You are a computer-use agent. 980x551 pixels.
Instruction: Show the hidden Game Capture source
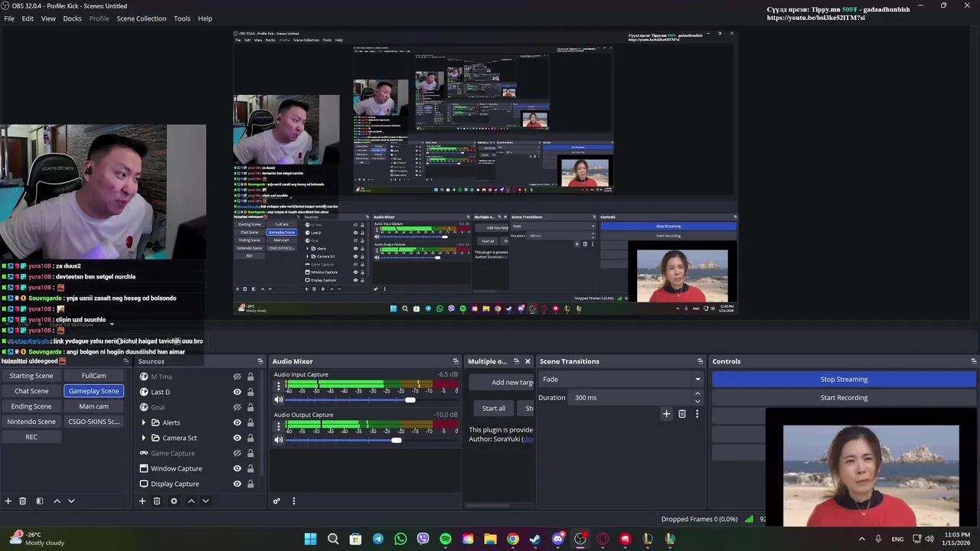click(237, 453)
